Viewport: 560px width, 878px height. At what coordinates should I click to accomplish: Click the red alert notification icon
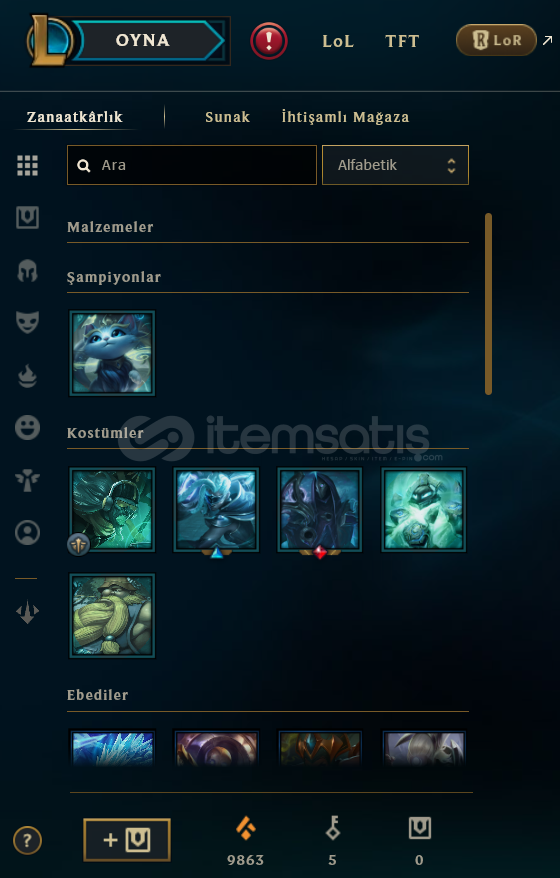pos(269,41)
